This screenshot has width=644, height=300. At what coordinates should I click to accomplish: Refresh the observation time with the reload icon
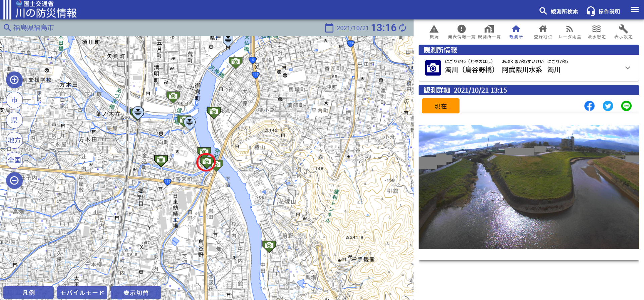(403, 28)
